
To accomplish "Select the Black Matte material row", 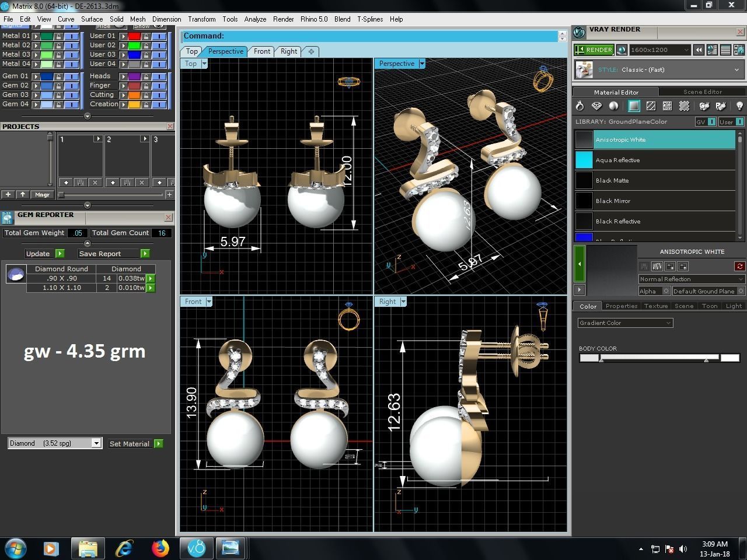I will click(655, 180).
